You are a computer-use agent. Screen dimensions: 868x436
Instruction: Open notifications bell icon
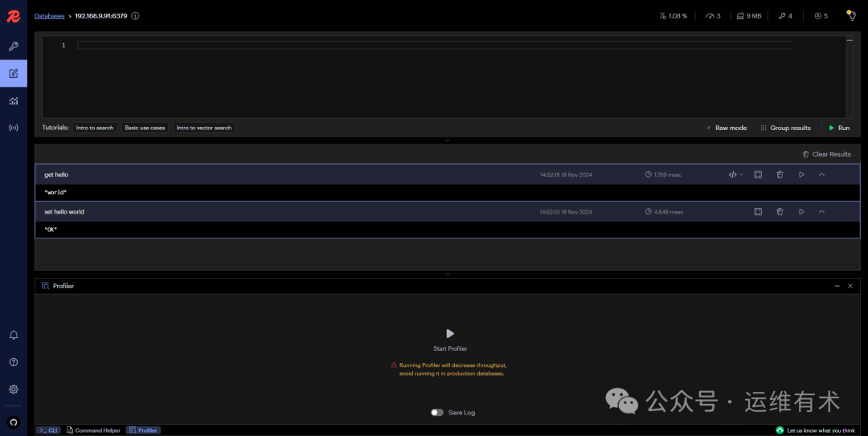click(14, 335)
